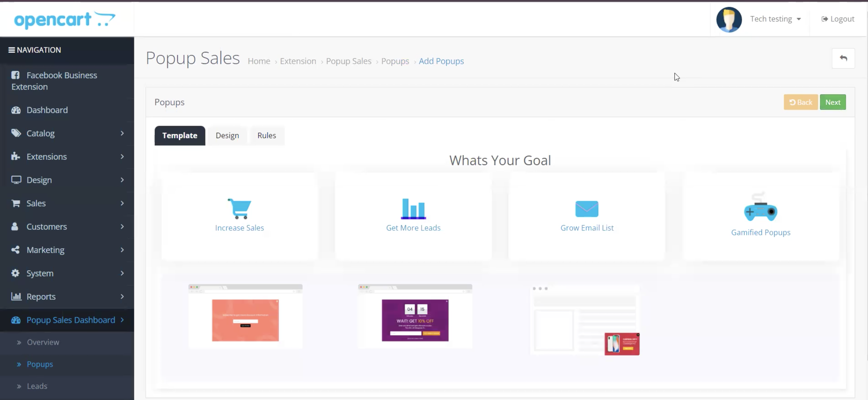
Task: Click the Tech testing user avatar
Action: (729, 19)
